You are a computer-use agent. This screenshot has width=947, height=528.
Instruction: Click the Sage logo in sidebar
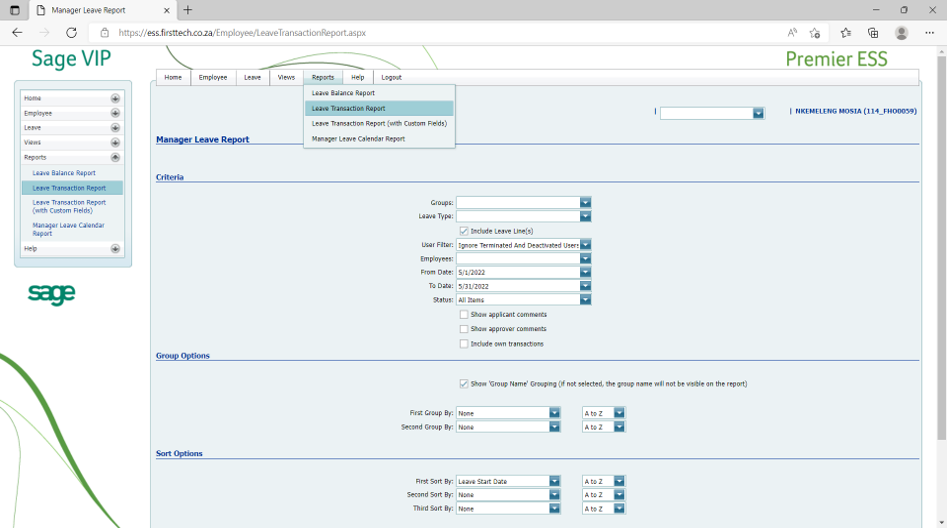click(x=51, y=294)
